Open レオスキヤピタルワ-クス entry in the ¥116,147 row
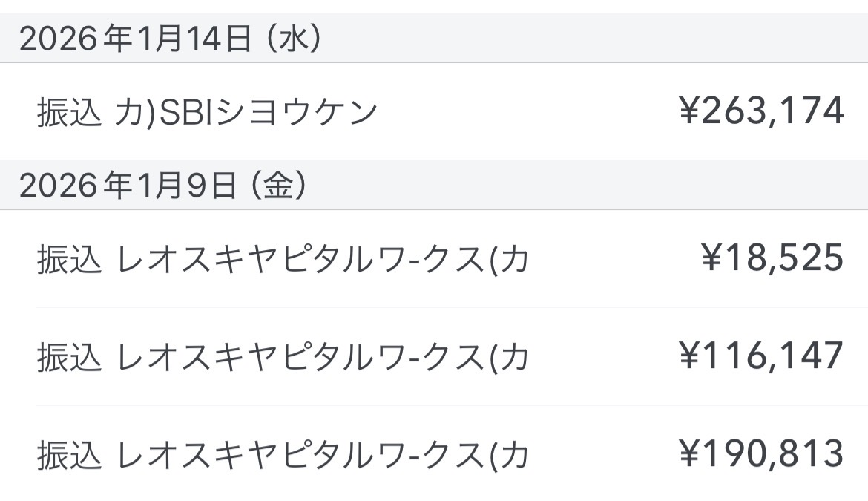The width and height of the screenshot is (868, 501). [323, 358]
